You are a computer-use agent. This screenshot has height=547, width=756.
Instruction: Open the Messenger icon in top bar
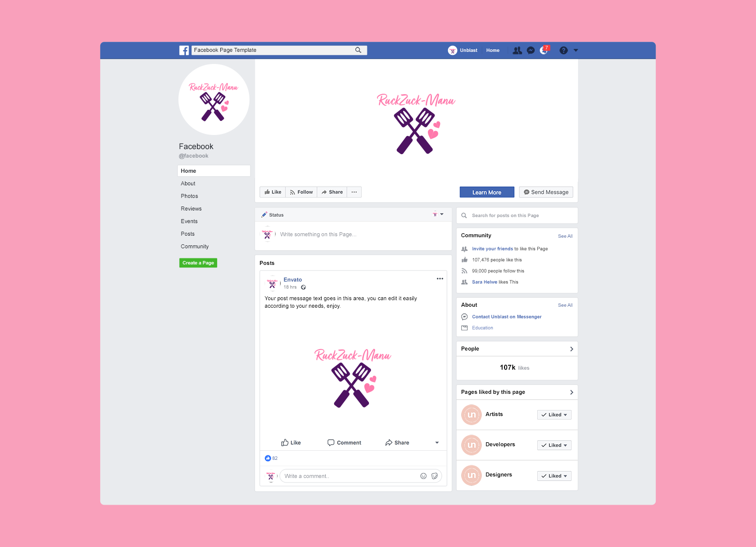[x=531, y=50]
